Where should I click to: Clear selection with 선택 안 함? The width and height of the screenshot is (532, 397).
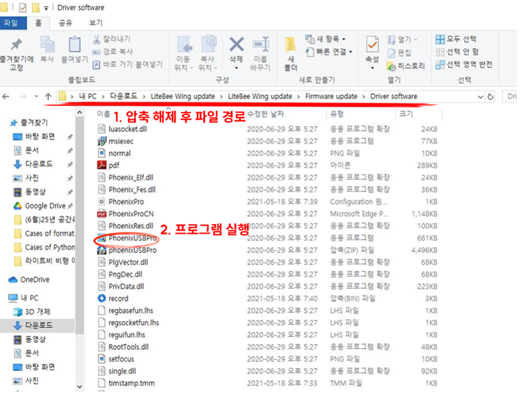457,52
